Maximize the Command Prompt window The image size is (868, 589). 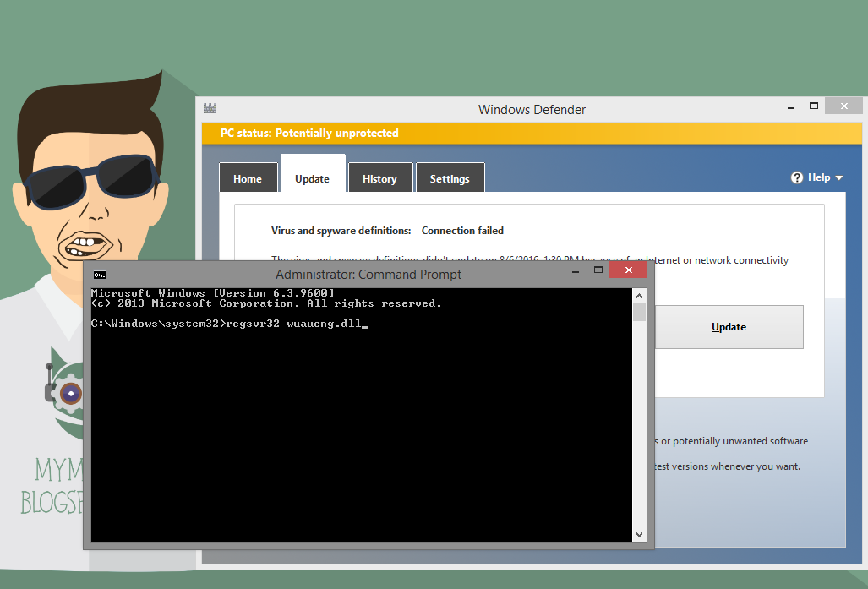coord(598,270)
